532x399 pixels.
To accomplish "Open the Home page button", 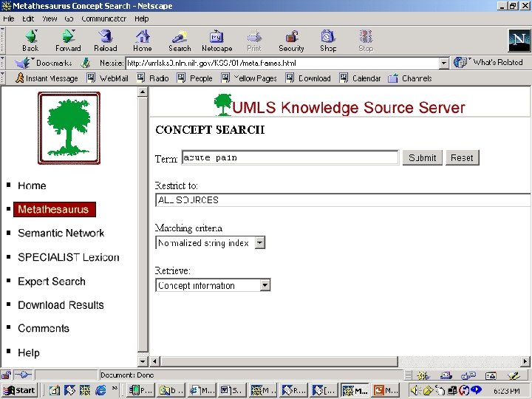I will (x=143, y=41).
